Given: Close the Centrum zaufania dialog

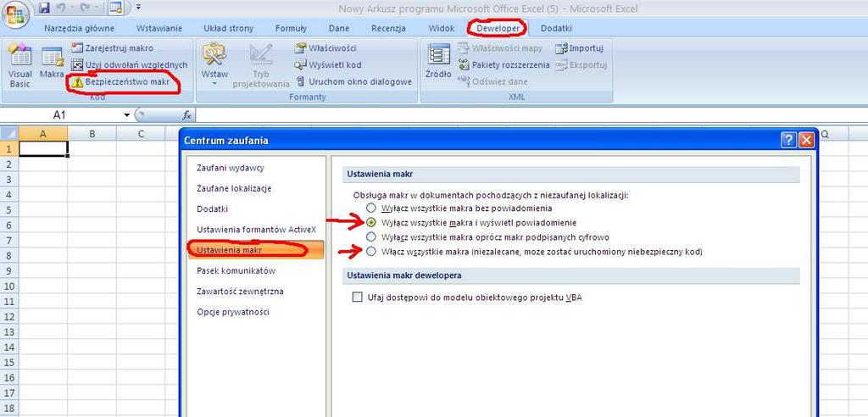Looking at the screenshot, I should tap(806, 140).
